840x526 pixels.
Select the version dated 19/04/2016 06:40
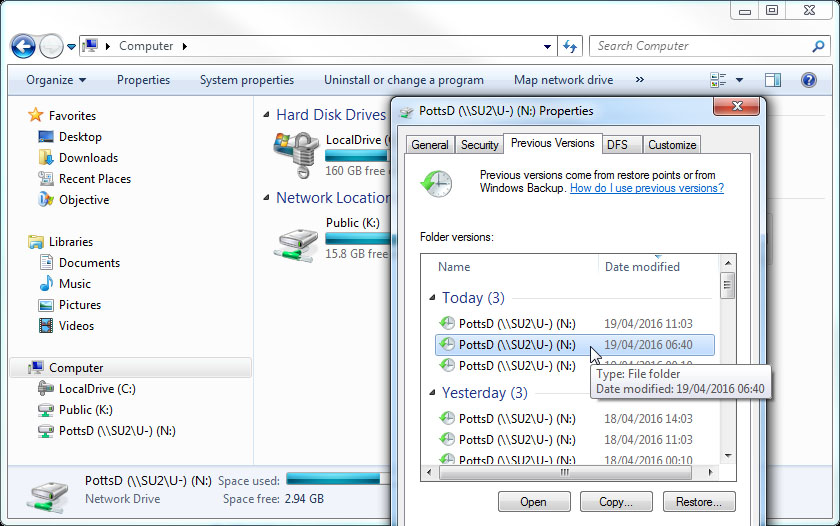point(574,344)
